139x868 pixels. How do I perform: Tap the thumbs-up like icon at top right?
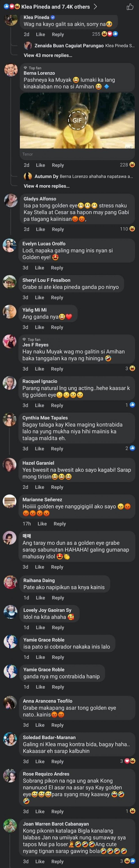pyautogui.click(x=130, y=7)
